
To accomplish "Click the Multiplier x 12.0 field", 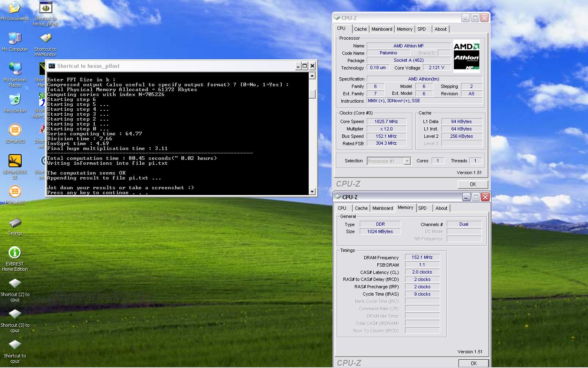I will pos(386,129).
